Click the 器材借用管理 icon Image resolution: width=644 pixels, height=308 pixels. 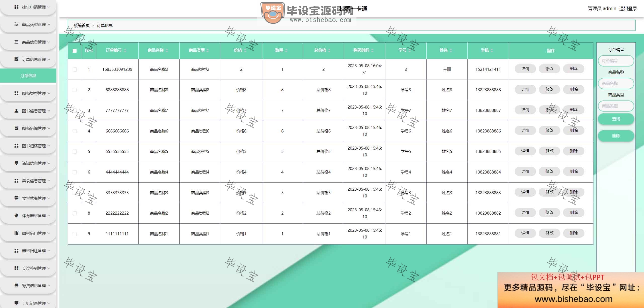[x=16, y=233]
